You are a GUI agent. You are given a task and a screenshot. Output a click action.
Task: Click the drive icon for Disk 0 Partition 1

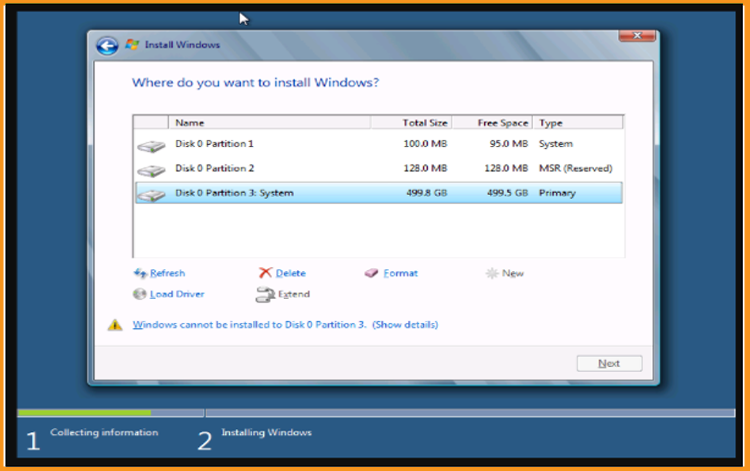tap(151, 146)
